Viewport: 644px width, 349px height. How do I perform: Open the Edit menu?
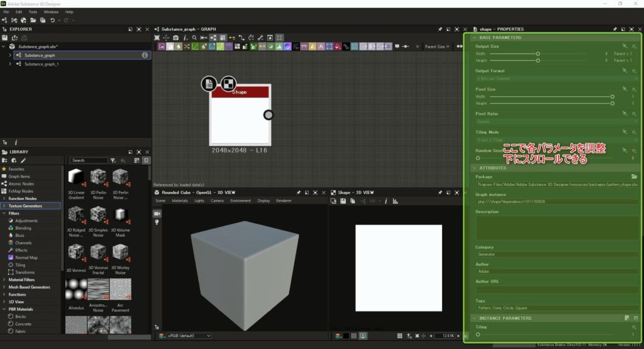(19, 12)
